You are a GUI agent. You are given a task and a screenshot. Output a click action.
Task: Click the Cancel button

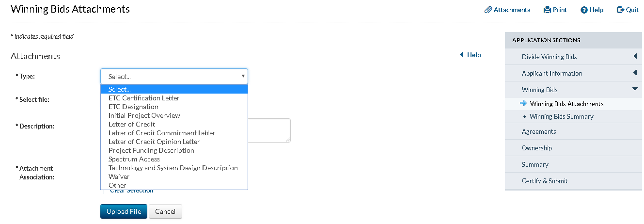pos(165,211)
